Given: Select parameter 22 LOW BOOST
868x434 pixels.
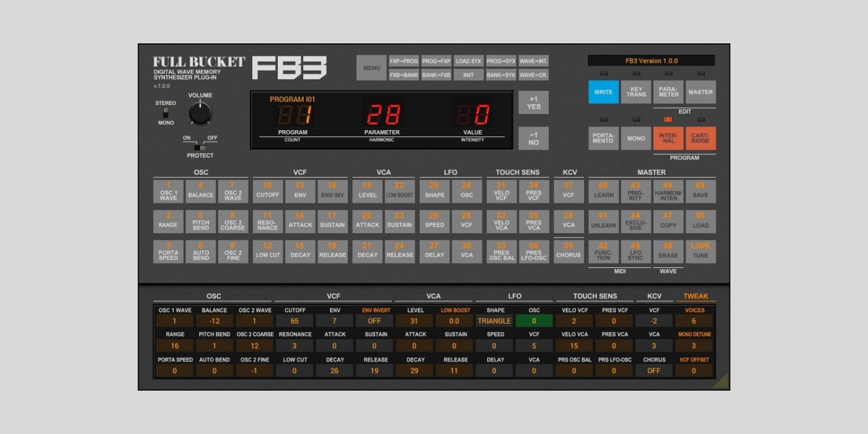Looking at the screenshot, I should [400, 192].
